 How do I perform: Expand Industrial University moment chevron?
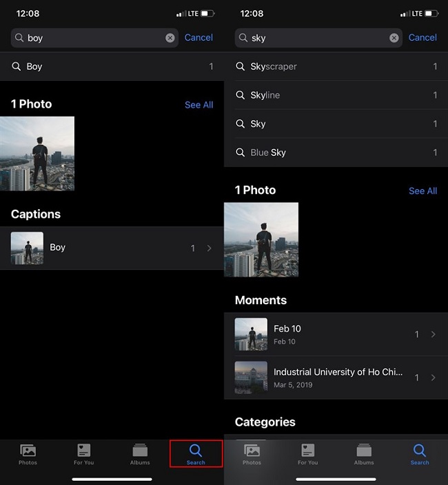[x=433, y=377]
